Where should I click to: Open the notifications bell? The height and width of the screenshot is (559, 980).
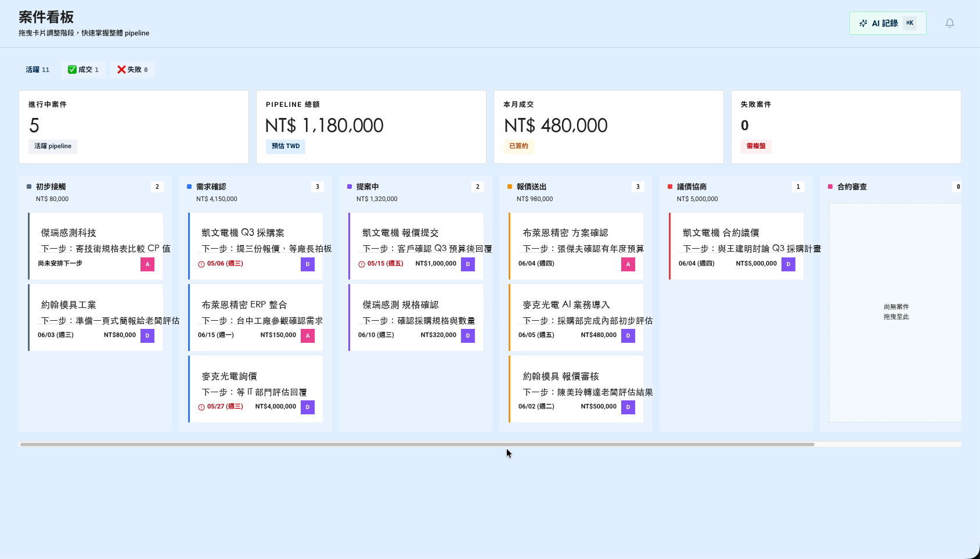950,23
